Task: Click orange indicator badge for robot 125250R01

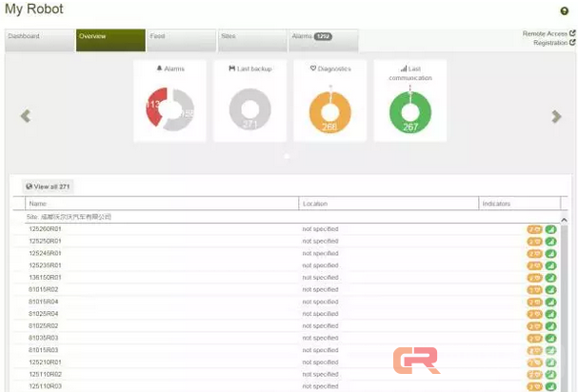Action: pos(534,242)
